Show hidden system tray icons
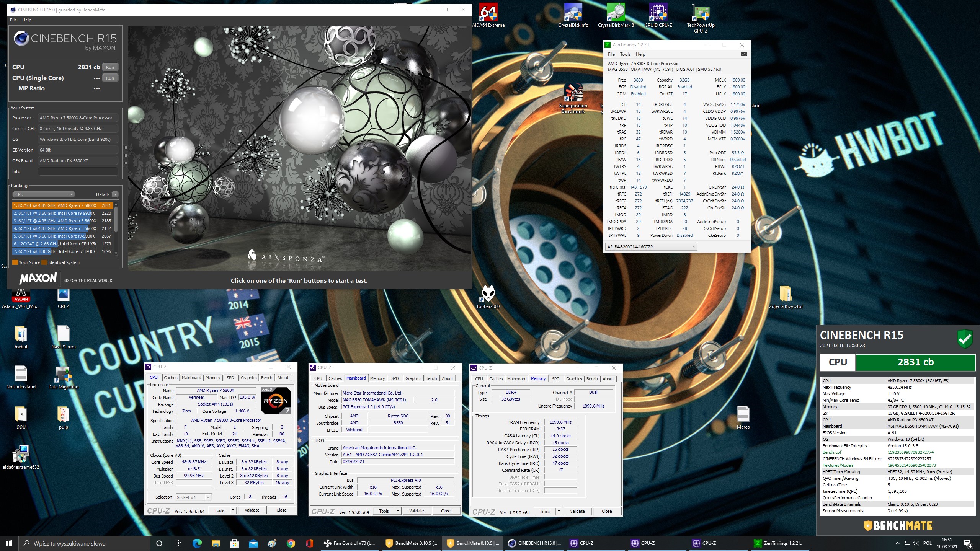Image resolution: width=980 pixels, height=551 pixels. pos(897,543)
